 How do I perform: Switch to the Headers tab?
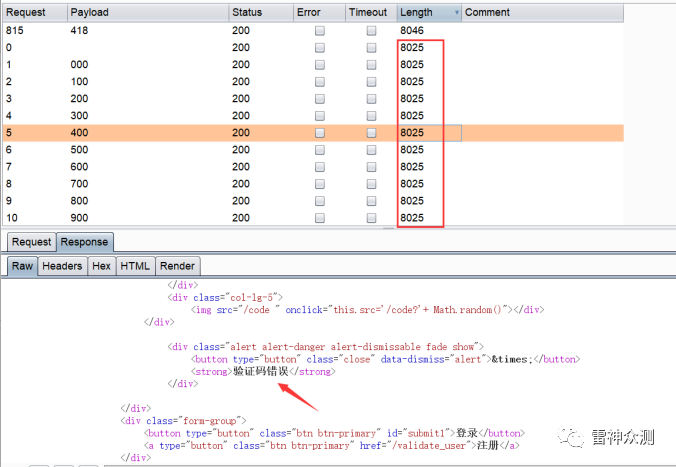pyautogui.click(x=62, y=266)
